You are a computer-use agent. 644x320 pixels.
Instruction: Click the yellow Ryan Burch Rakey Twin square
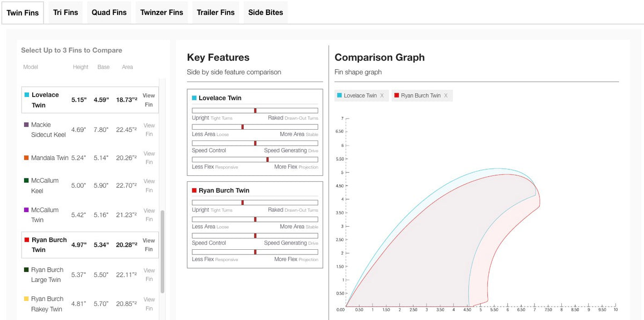(x=26, y=299)
